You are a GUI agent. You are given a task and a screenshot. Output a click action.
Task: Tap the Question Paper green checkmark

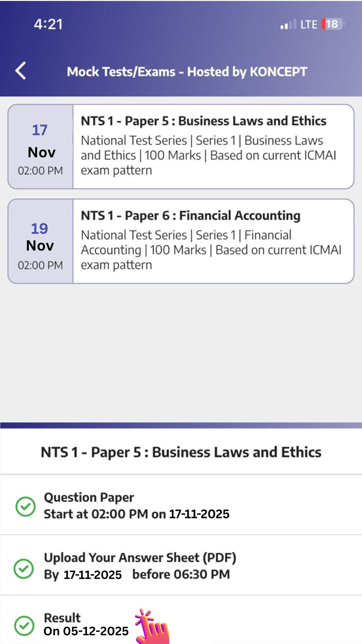point(25,506)
